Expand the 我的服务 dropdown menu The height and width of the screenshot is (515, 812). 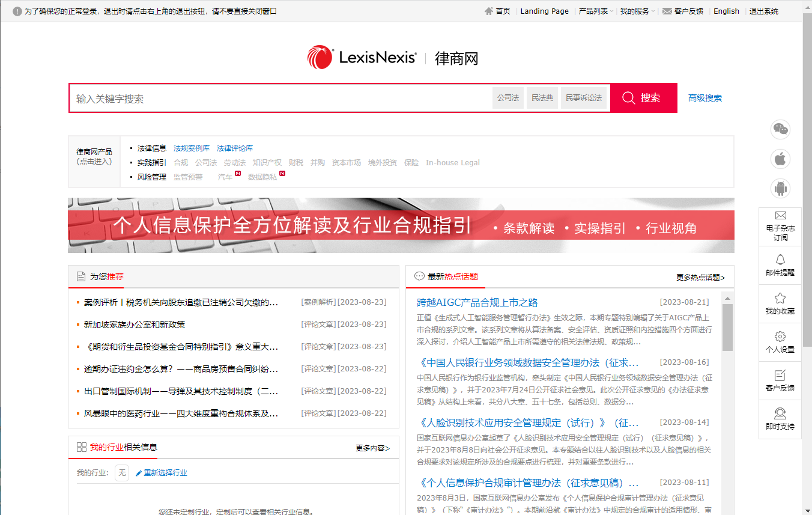(637, 11)
